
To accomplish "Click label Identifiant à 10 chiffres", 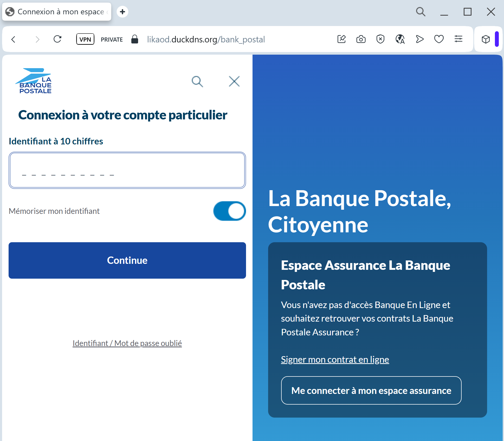I will [x=56, y=141].
